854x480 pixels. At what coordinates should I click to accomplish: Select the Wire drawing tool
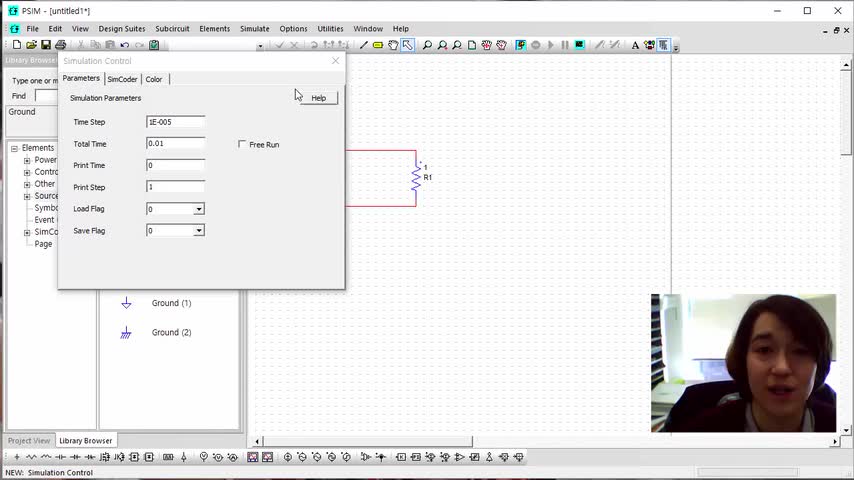pos(364,45)
